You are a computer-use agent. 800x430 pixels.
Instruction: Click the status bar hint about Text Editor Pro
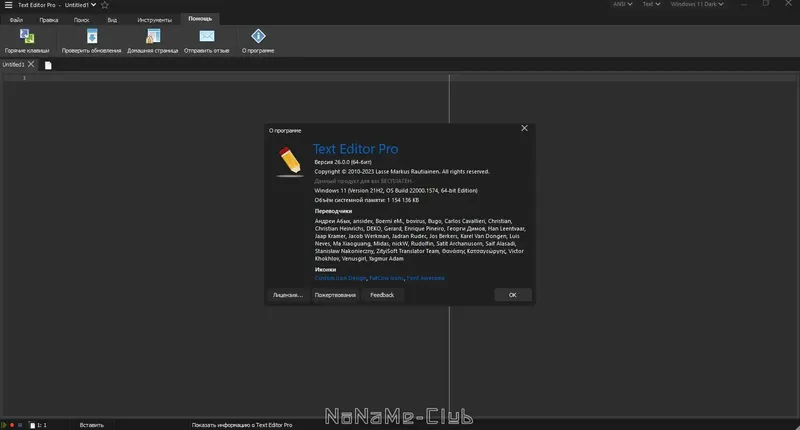pyautogui.click(x=242, y=425)
